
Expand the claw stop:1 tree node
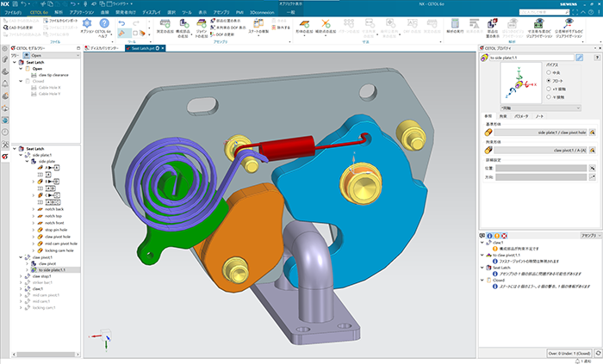(x=21, y=276)
